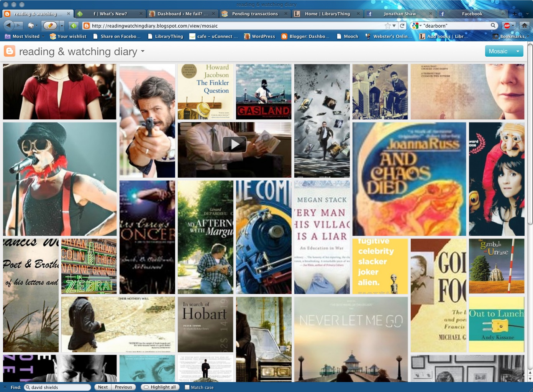533x392 pixels.
Task: Toggle Highlight all in find bar
Action: (x=160, y=387)
